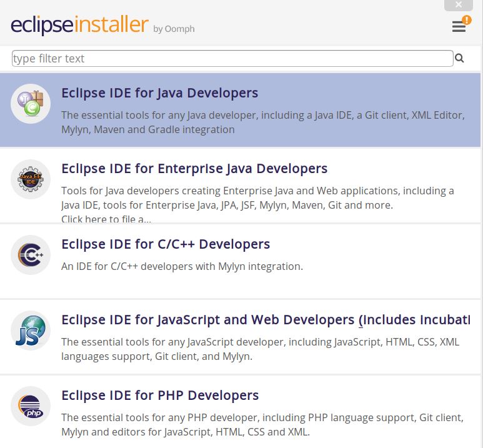This screenshot has width=483, height=448.
Task: Click the magnifier search icon
Action: [x=459, y=58]
